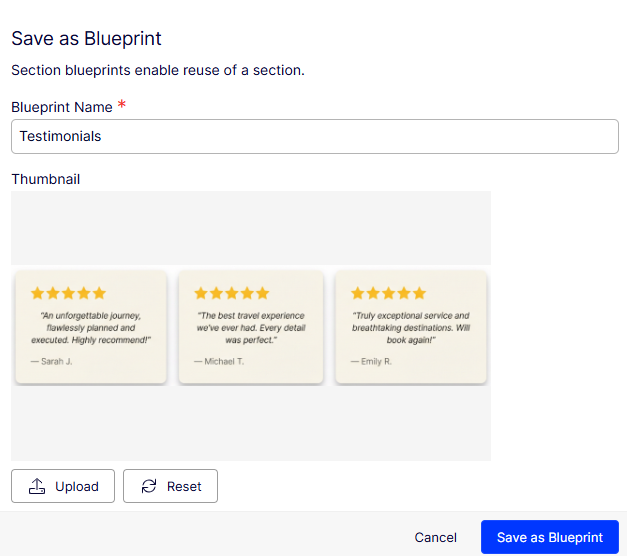This screenshot has height=556, width=627.
Task: Click the "Blueprint Name" label
Action: click(x=62, y=107)
